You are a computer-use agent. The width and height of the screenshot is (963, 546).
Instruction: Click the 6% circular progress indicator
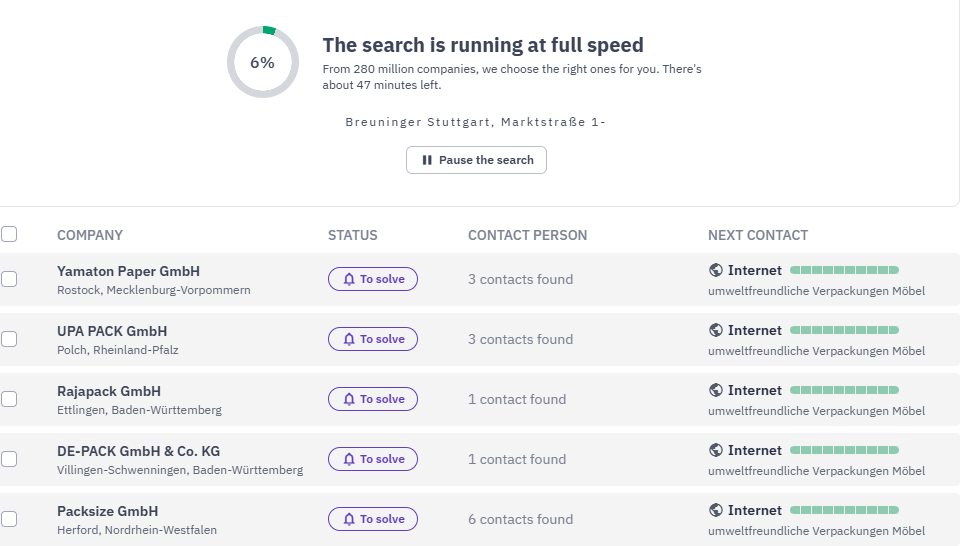click(263, 62)
